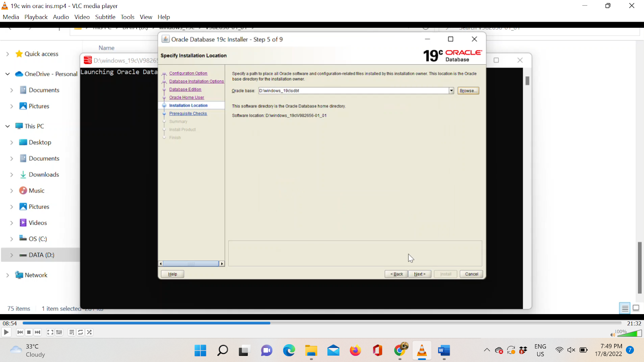Toggle the VLC playlist view
Viewport: 644px width, 362px height.
[x=72, y=332]
